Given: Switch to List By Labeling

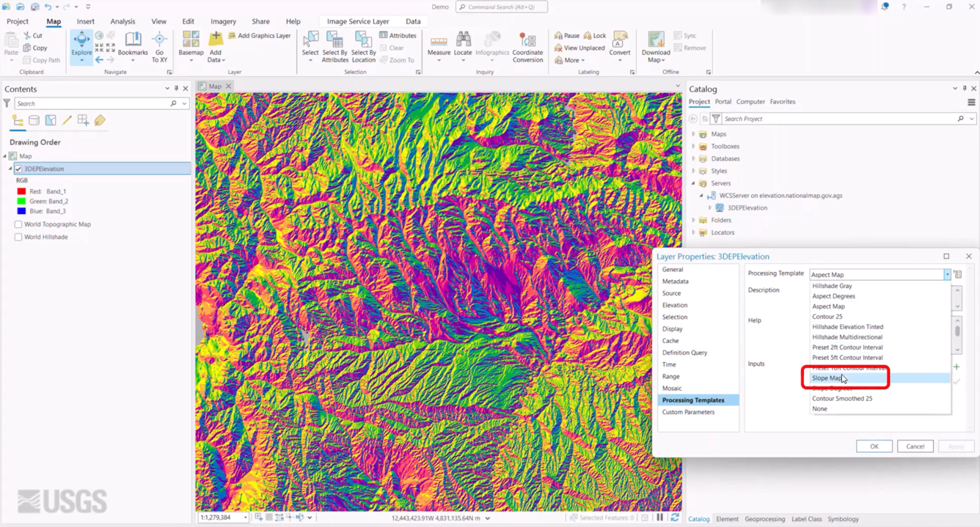Looking at the screenshot, I should pos(100,120).
